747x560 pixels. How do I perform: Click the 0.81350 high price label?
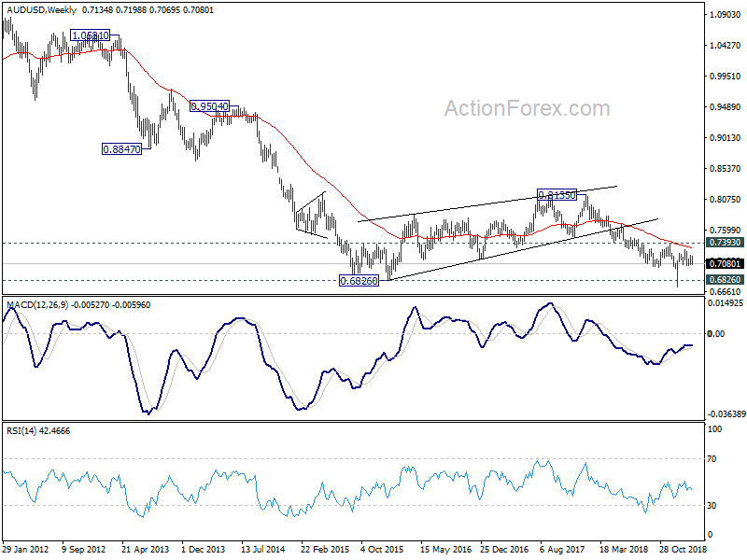(x=557, y=194)
